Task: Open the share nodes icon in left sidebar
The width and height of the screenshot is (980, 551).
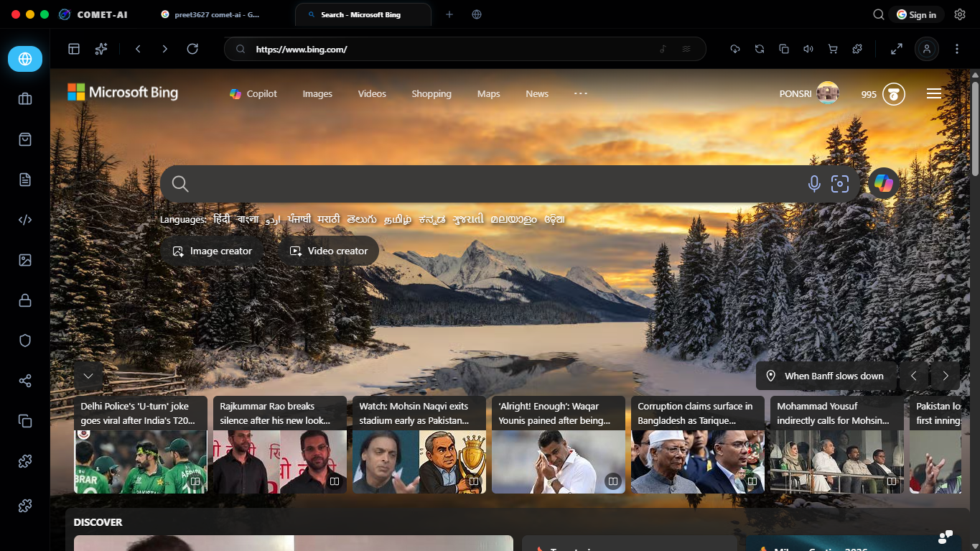Action: [x=25, y=381]
